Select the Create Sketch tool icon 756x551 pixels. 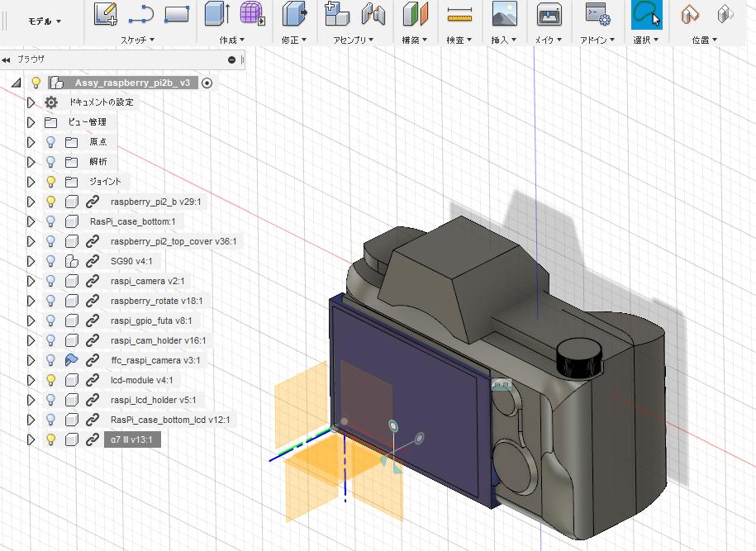tap(106, 14)
